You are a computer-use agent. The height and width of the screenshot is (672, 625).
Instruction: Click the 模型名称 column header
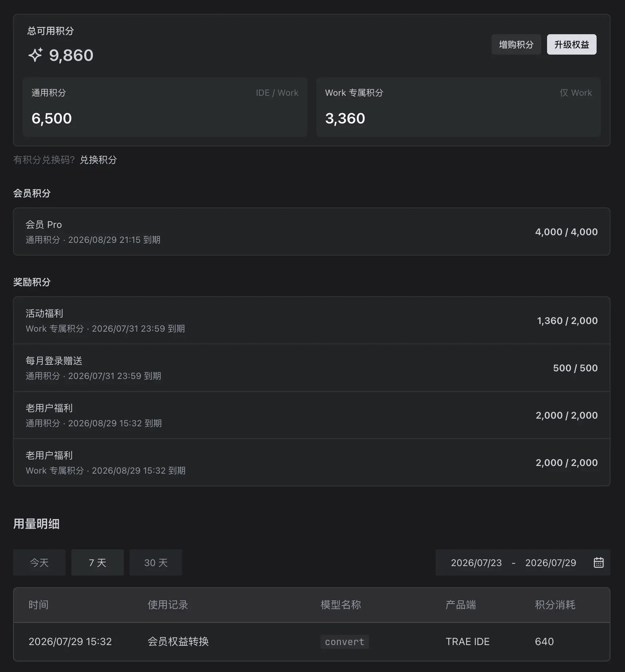tap(341, 605)
